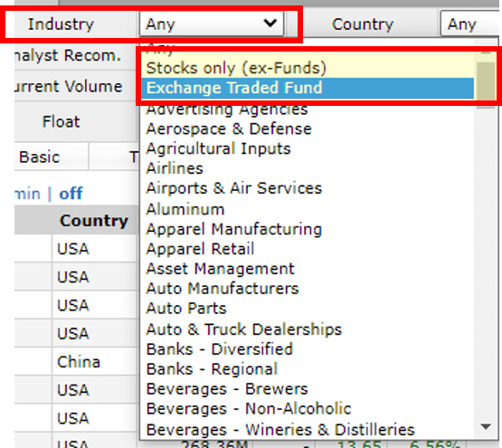Choose 'Advertising Agencies' from the list
502x448 pixels.
coord(308,110)
